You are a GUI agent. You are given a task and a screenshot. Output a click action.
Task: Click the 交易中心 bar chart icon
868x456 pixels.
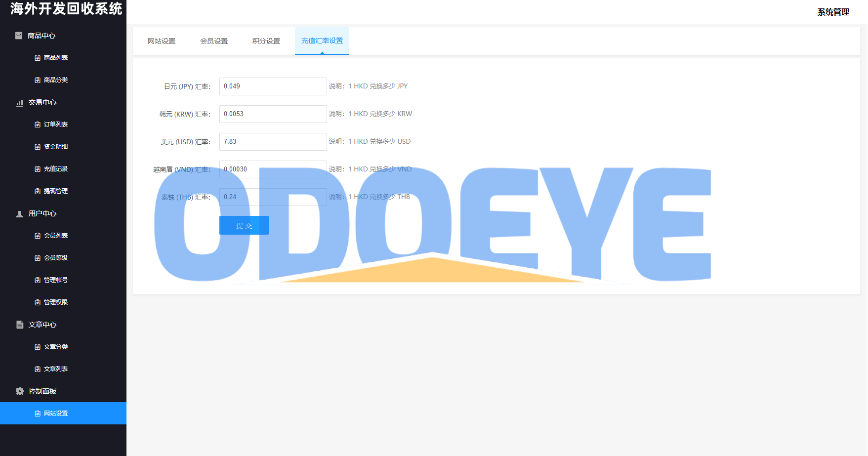[x=20, y=103]
